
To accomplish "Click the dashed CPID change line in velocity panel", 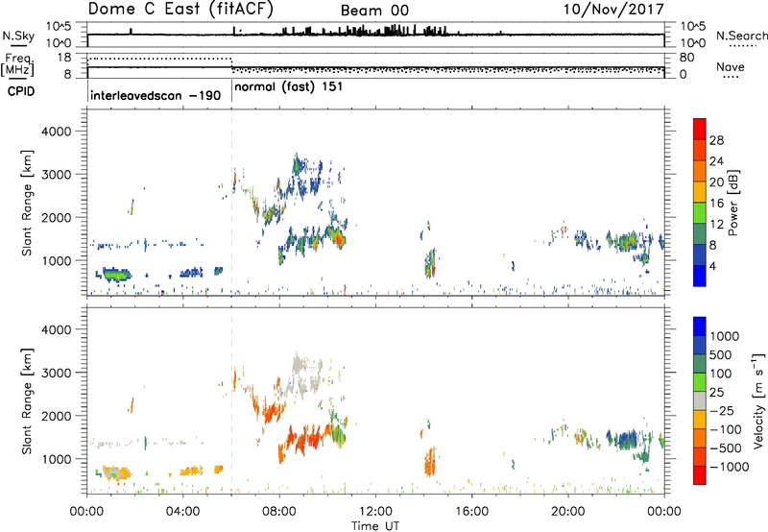I will click(x=231, y=401).
